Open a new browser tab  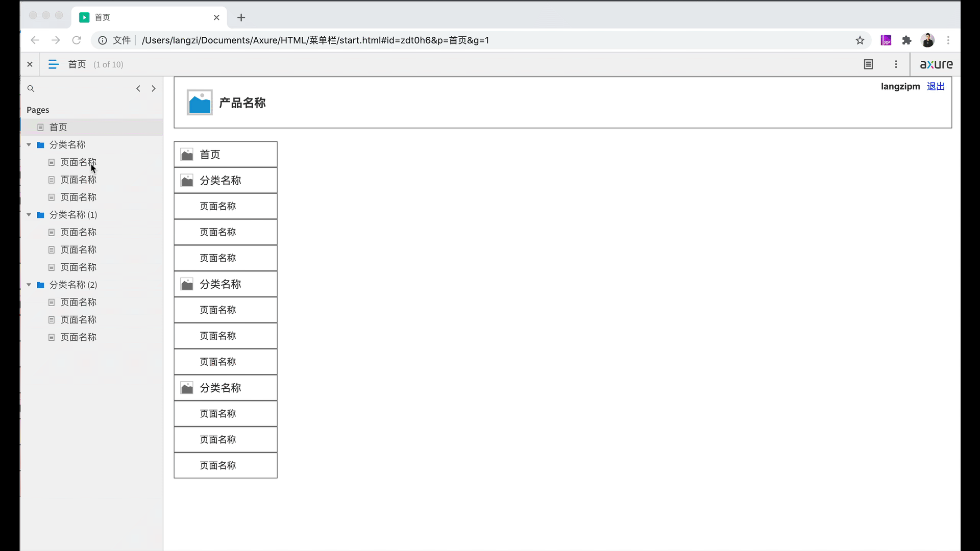(x=241, y=17)
